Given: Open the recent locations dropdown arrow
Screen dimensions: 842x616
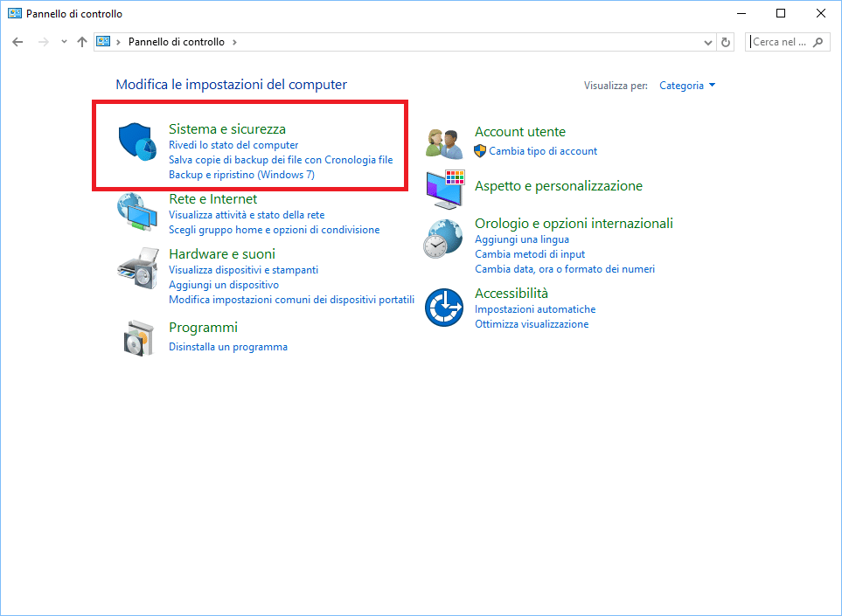Looking at the screenshot, I should (64, 42).
